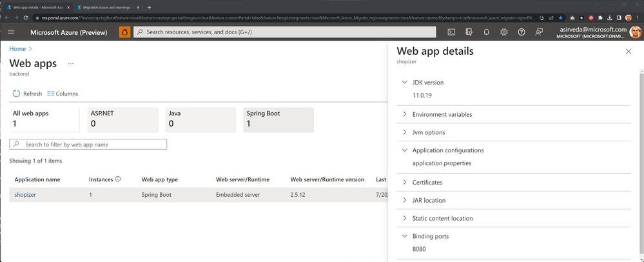644x262 pixels.
Task: Click the Chrome profile avatar in toolbar
Action: (629, 17)
